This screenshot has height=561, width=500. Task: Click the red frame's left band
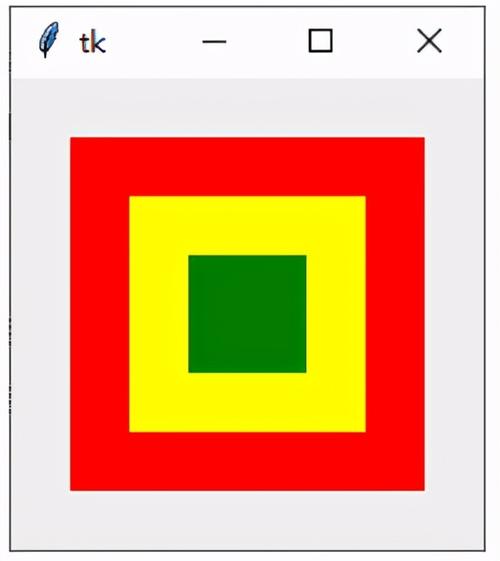[x=100, y=314]
